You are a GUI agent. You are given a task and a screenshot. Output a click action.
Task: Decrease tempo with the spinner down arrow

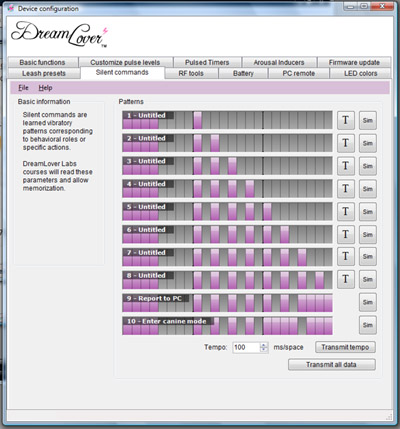(264, 350)
